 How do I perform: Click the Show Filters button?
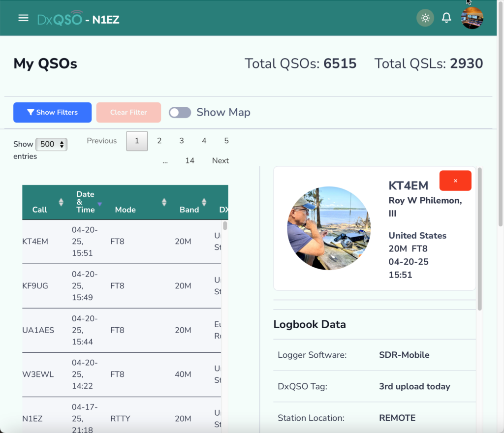(52, 112)
